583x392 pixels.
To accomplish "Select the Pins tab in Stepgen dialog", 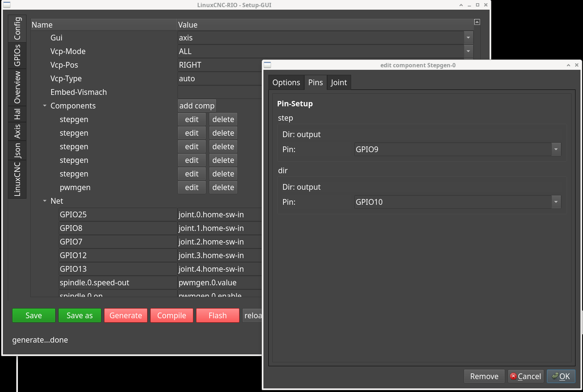I will 315,82.
